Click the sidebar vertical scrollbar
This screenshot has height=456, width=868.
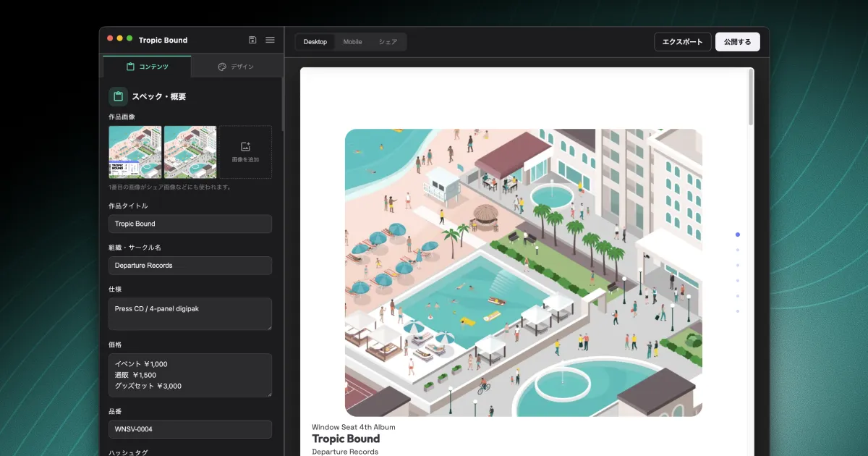click(282, 105)
